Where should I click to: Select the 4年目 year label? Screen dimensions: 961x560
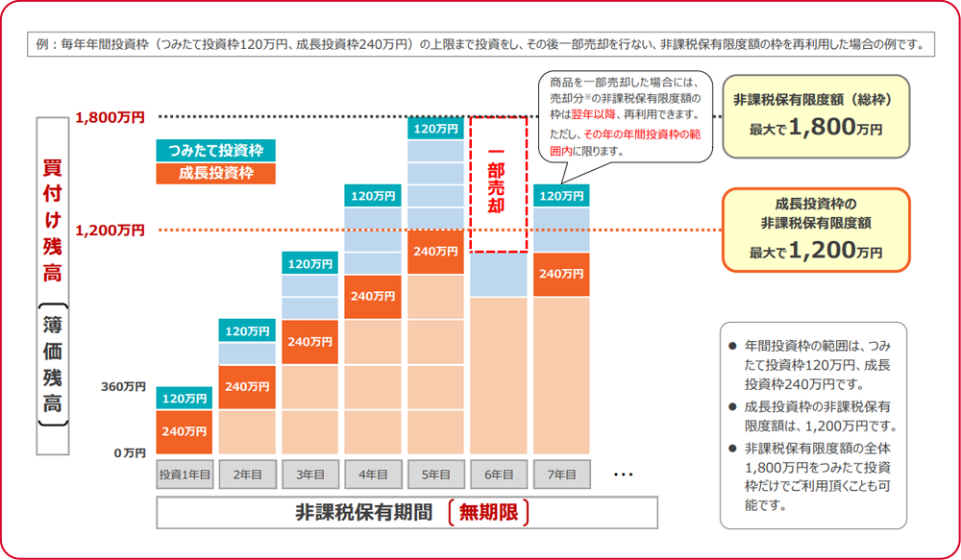[373, 475]
